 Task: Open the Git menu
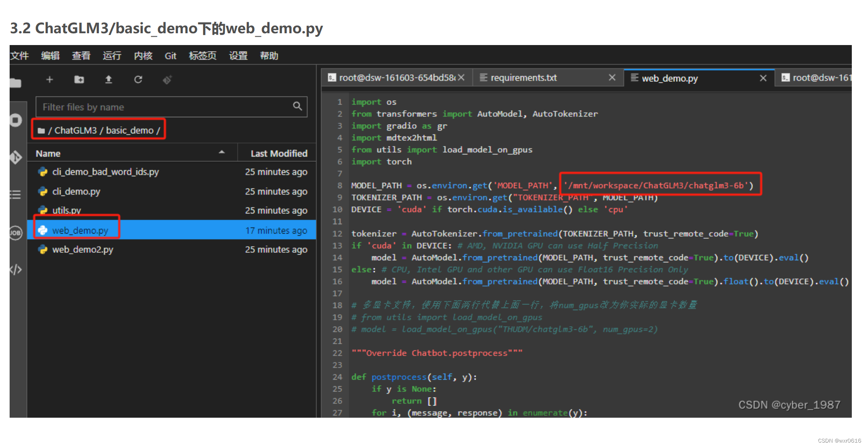[171, 56]
